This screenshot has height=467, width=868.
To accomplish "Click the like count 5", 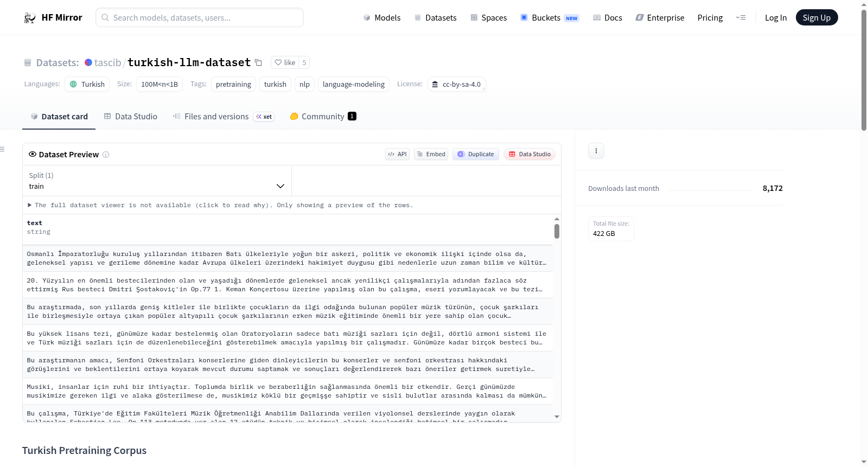I will coord(304,62).
